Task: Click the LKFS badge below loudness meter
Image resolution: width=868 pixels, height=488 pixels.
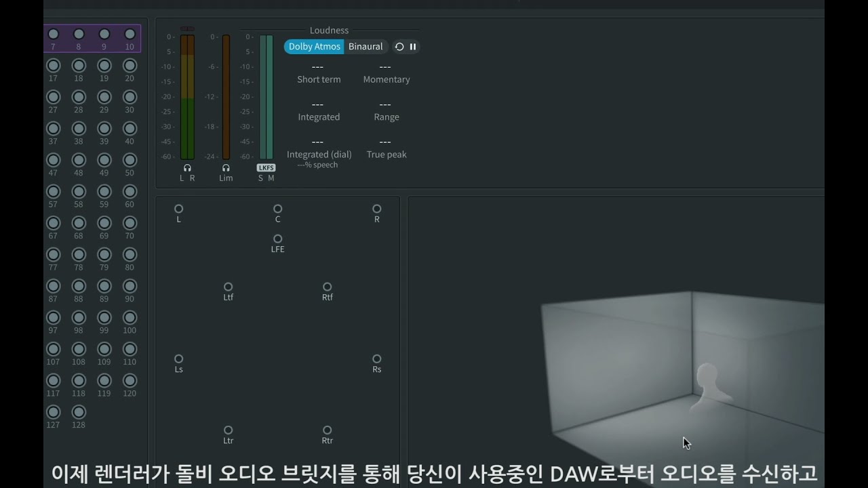Action: pyautogui.click(x=266, y=167)
